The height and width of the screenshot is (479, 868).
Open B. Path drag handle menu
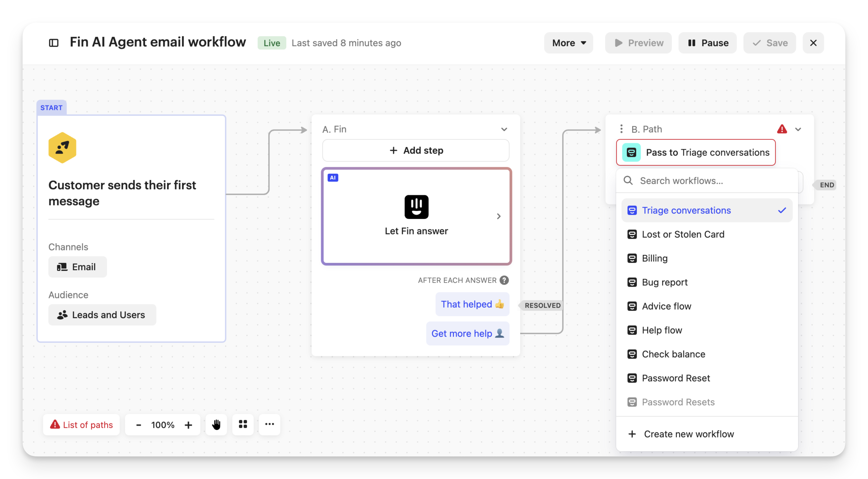621,129
